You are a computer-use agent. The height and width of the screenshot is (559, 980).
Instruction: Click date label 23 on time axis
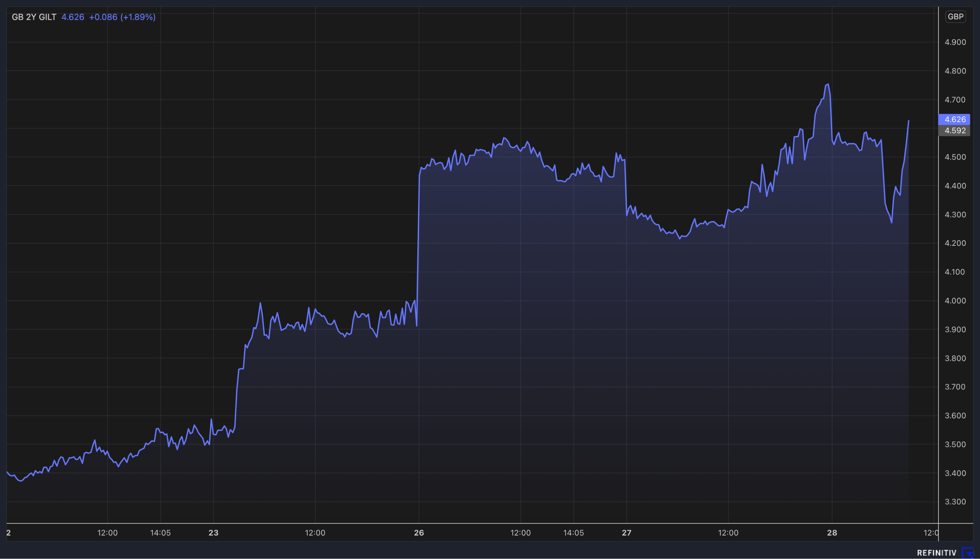tap(213, 533)
